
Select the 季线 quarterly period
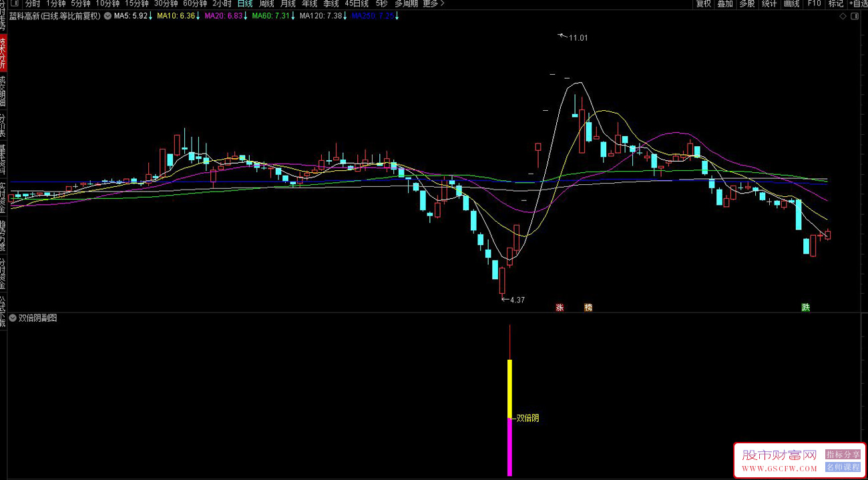click(x=331, y=3)
